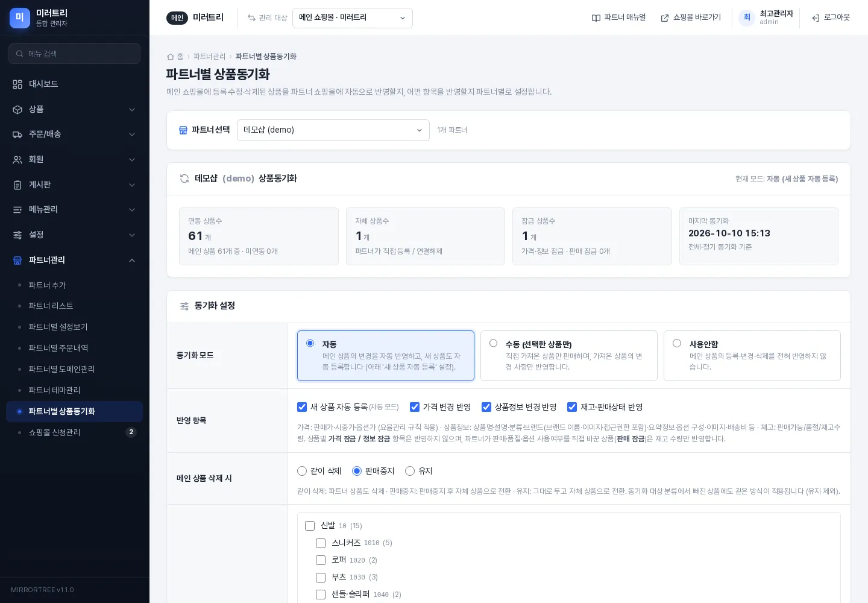Click the 설정 sliders icon in sidebar
Image resolution: width=868 pixels, height=603 pixels.
17,235
